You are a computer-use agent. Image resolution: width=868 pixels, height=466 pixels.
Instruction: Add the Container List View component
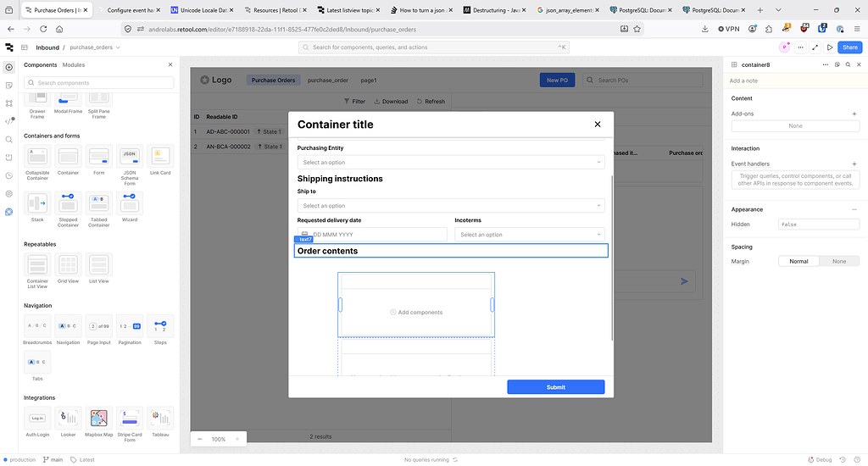(x=37, y=271)
